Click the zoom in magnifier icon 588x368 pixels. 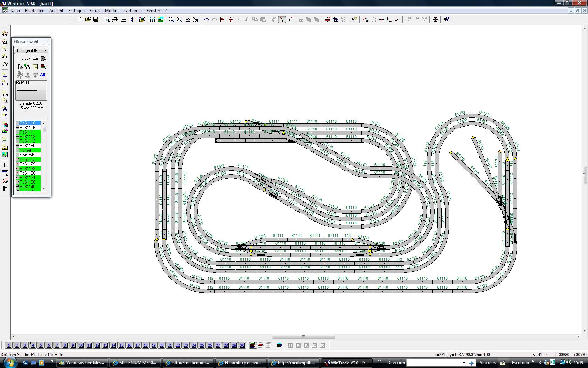180,20
